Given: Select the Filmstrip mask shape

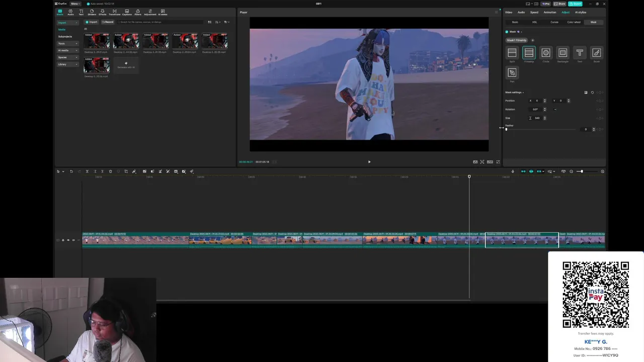Looking at the screenshot, I should (529, 53).
